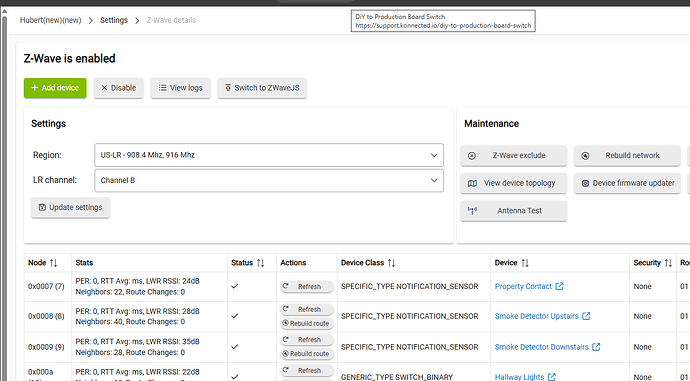690x381 pixels.
Task: Click the X icon in Disable button
Action: [x=104, y=88]
